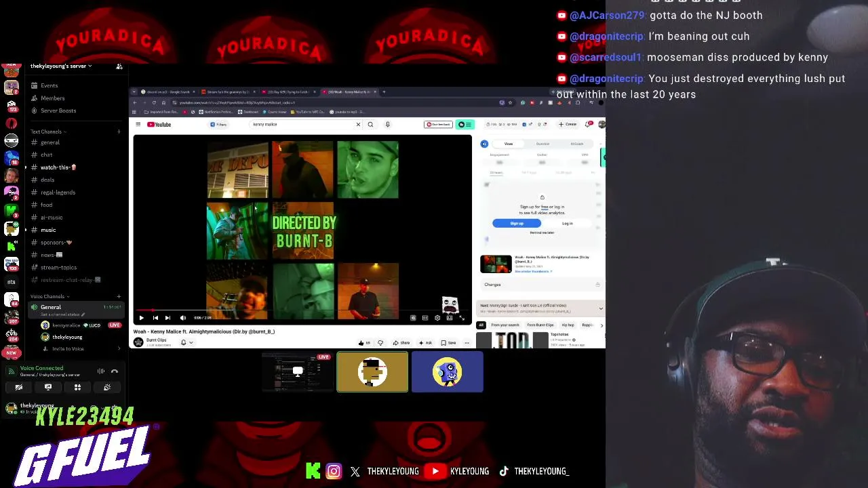Open the YouTube hamburger guide menu
868x488 pixels.
tap(138, 125)
